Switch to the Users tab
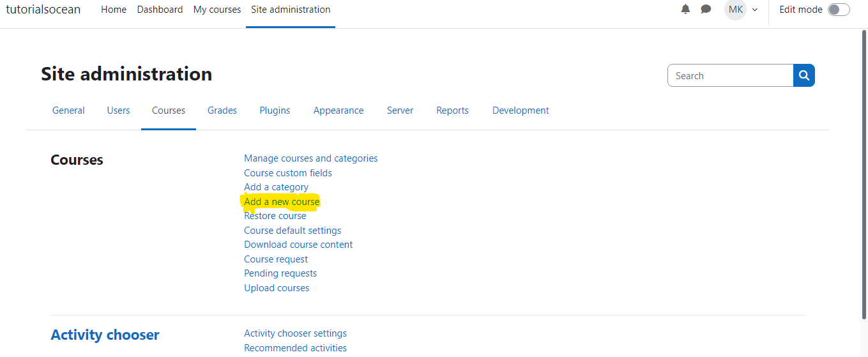 pyautogui.click(x=118, y=110)
